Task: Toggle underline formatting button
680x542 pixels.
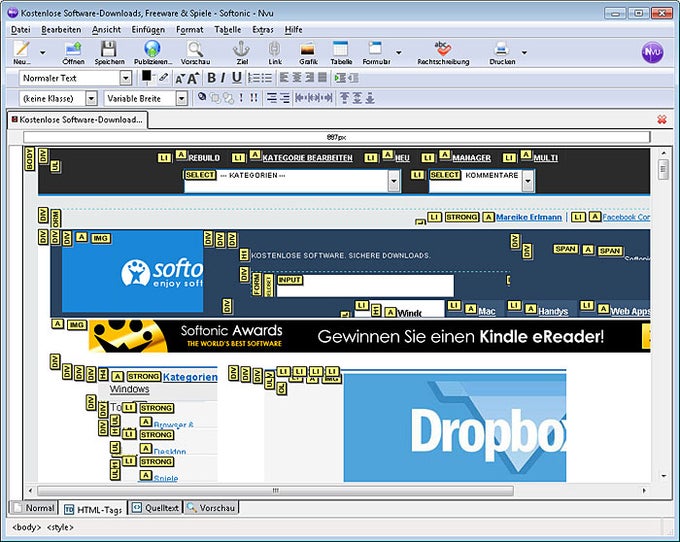Action: pos(236,78)
